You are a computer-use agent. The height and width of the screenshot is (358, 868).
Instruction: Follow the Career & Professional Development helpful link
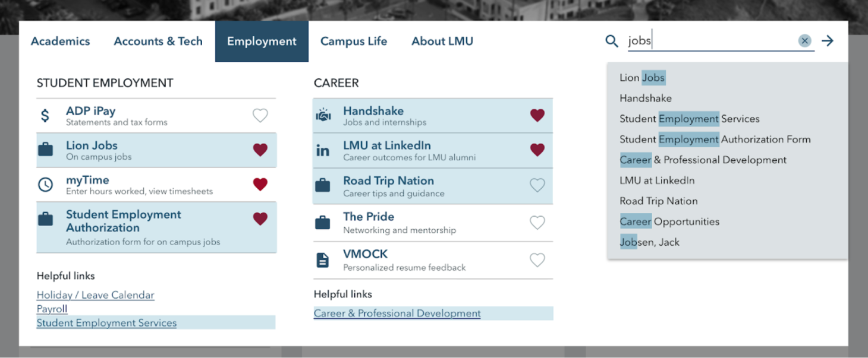397,313
